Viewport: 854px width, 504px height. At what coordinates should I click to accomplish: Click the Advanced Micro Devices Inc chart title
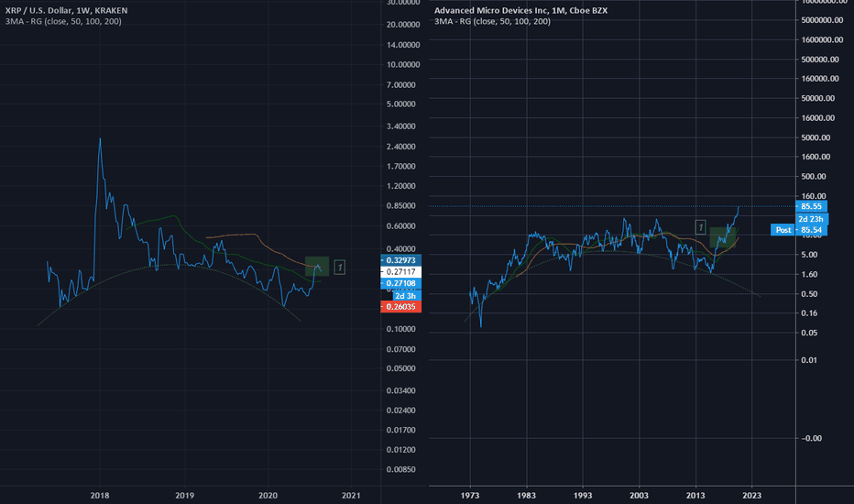click(520, 10)
